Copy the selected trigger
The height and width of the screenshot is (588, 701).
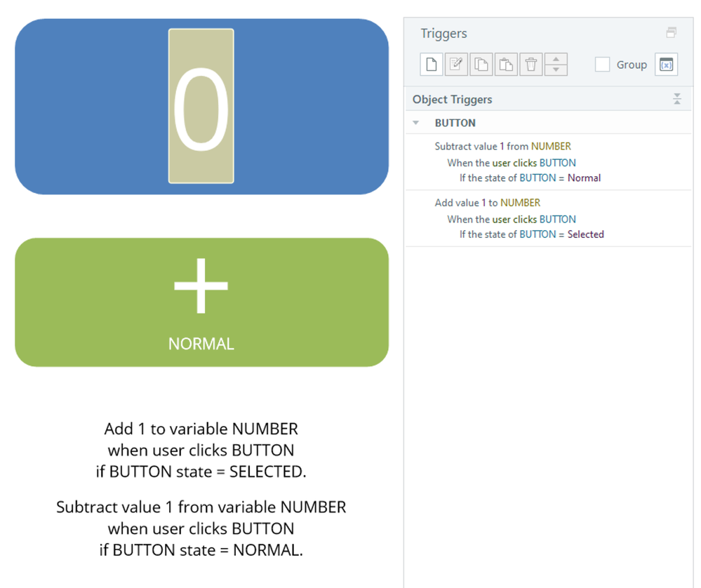[x=481, y=65]
